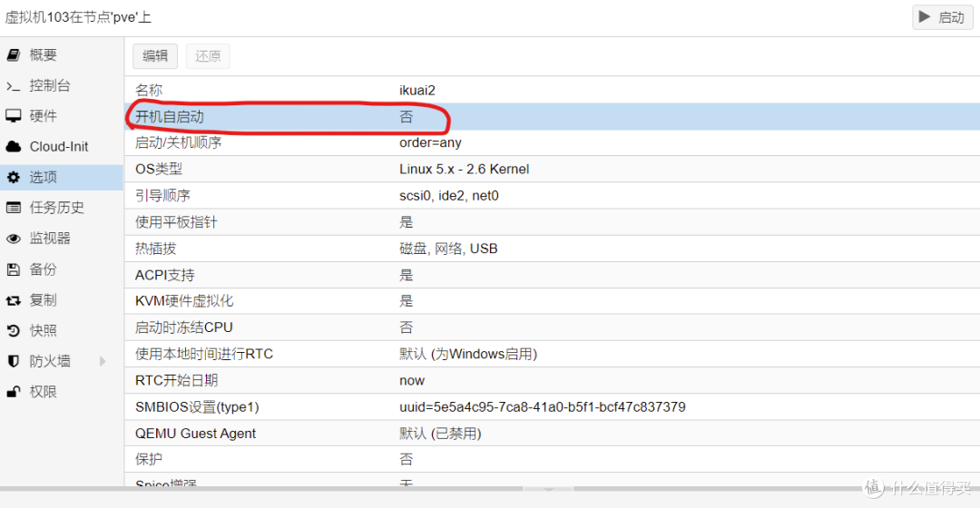Select the KVM硬件虚拟化 row
The image size is (980, 508).
[553, 301]
